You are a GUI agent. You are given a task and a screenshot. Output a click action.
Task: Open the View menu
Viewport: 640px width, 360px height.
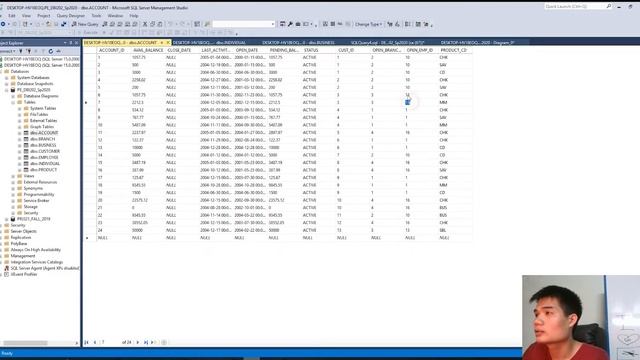point(26,16)
